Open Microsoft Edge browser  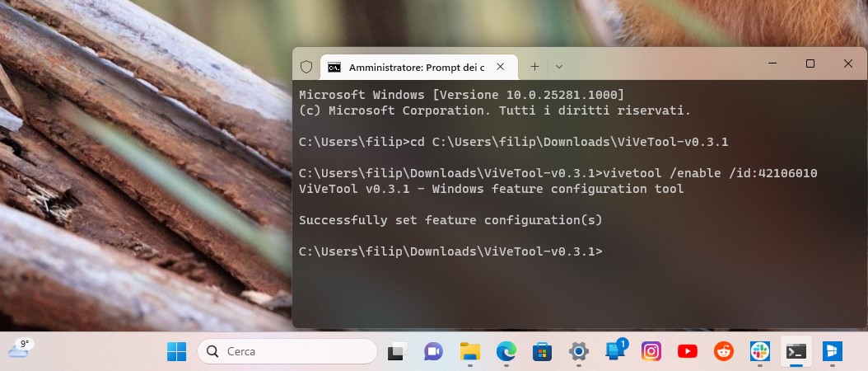pos(506,351)
